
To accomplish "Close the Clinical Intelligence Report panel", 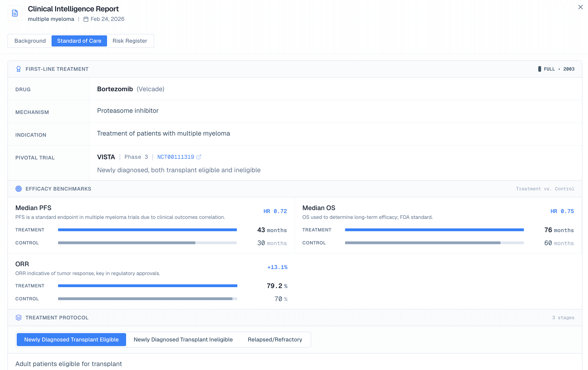I will pos(580,7).
